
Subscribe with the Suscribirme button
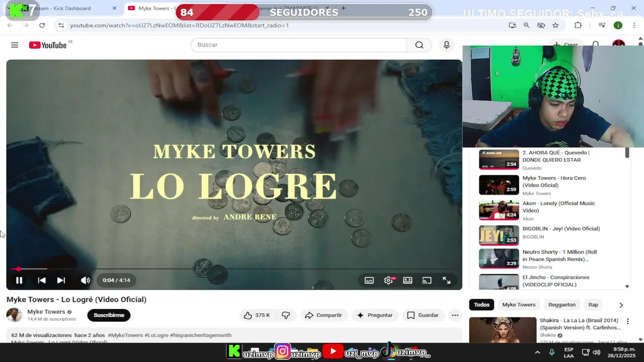click(x=109, y=315)
